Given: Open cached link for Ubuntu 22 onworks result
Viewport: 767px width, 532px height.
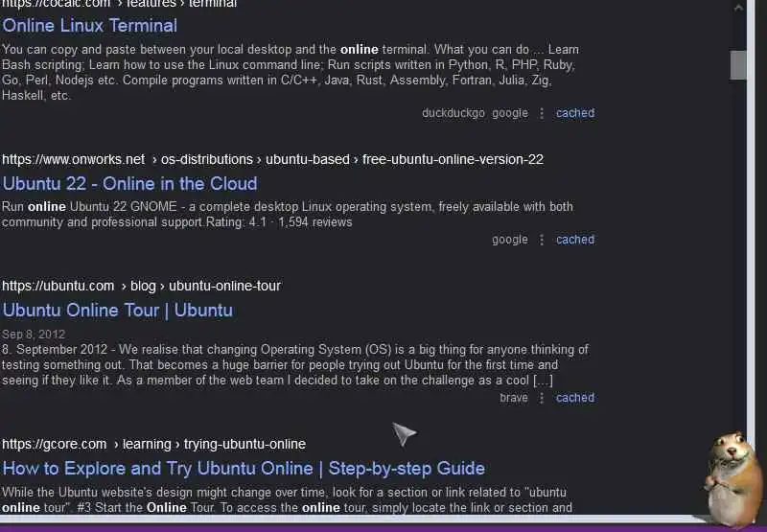Looking at the screenshot, I should coord(575,240).
